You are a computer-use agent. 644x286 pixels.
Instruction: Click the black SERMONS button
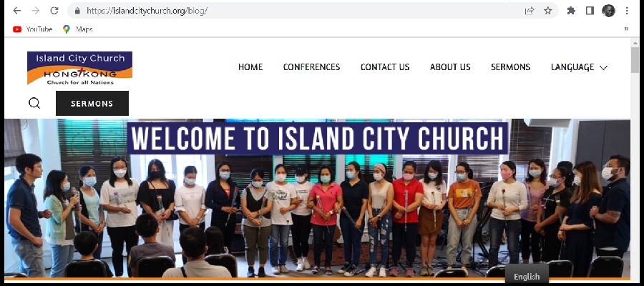92,104
